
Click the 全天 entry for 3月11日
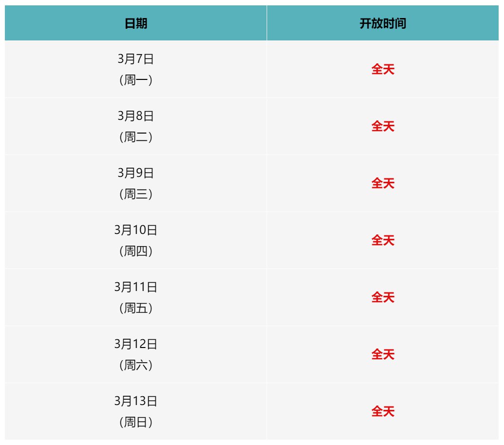click(383, 298)
